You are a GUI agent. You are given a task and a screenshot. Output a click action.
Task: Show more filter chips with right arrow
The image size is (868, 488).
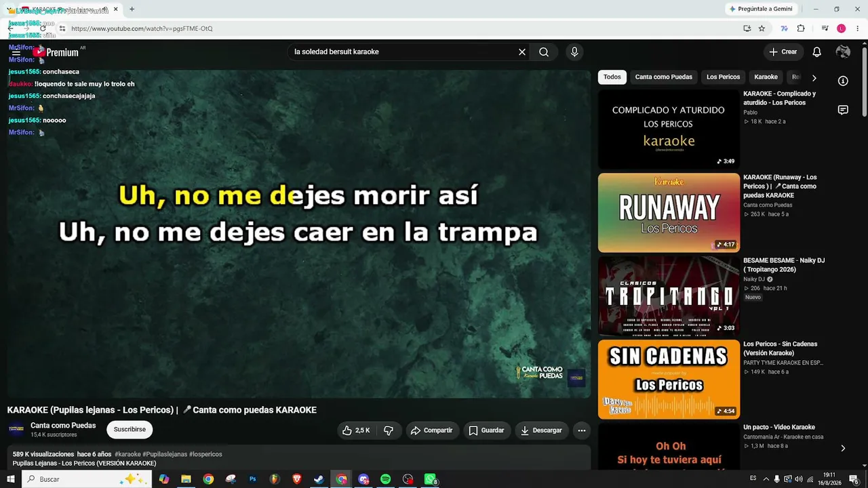pos(814,77)
